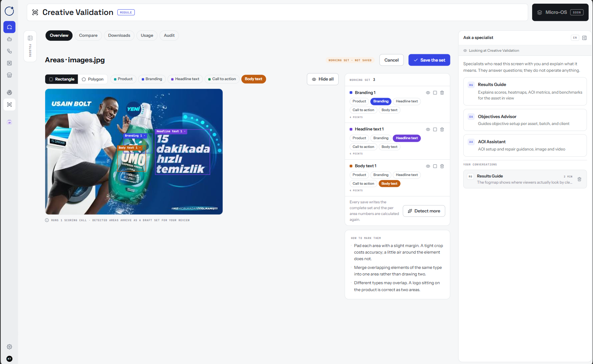Open the Objectives Advisor specialist card

point(525,120)
